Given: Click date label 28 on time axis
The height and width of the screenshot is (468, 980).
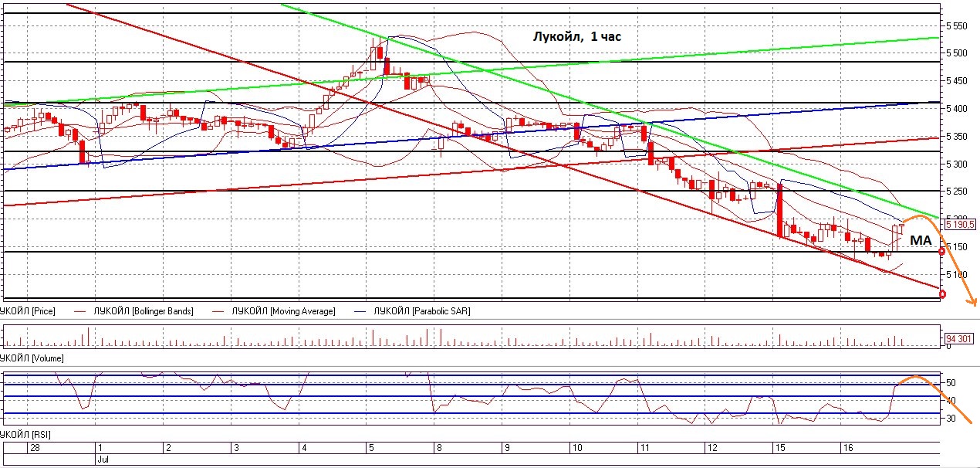Looking at the screenshot, I should (34, 448).
